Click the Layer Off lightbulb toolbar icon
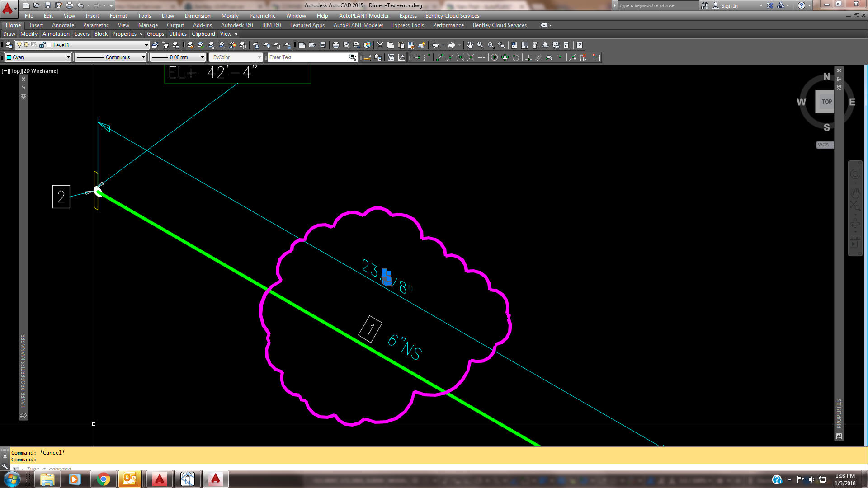Image resolution: width=868 pixels, height=488 pixels. click(x=267, y=45)
